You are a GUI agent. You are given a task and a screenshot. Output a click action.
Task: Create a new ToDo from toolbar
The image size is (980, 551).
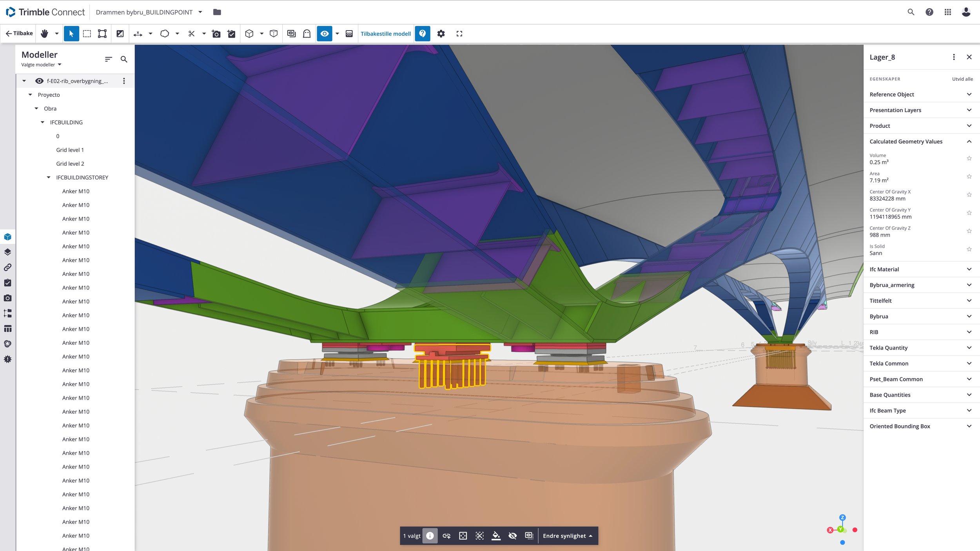point(232,34)
